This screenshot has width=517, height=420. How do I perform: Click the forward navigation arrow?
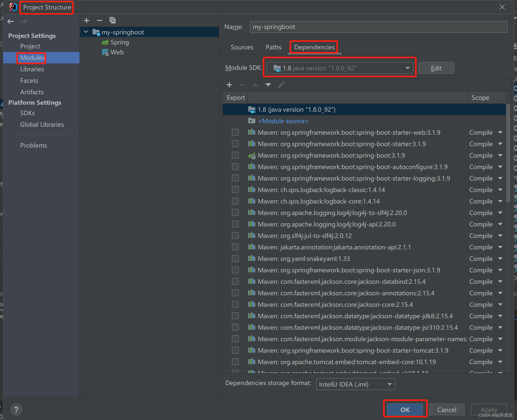(x=24, y=21)
